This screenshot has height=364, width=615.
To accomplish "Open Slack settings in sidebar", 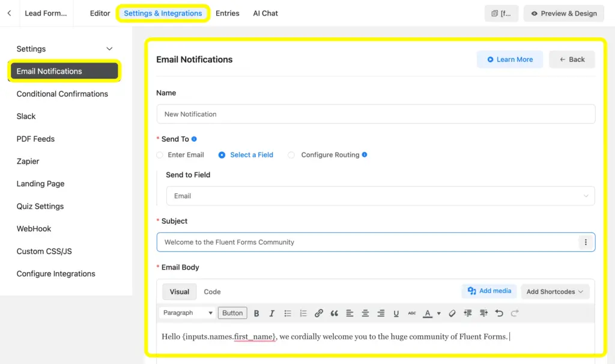I will (26, 116).
